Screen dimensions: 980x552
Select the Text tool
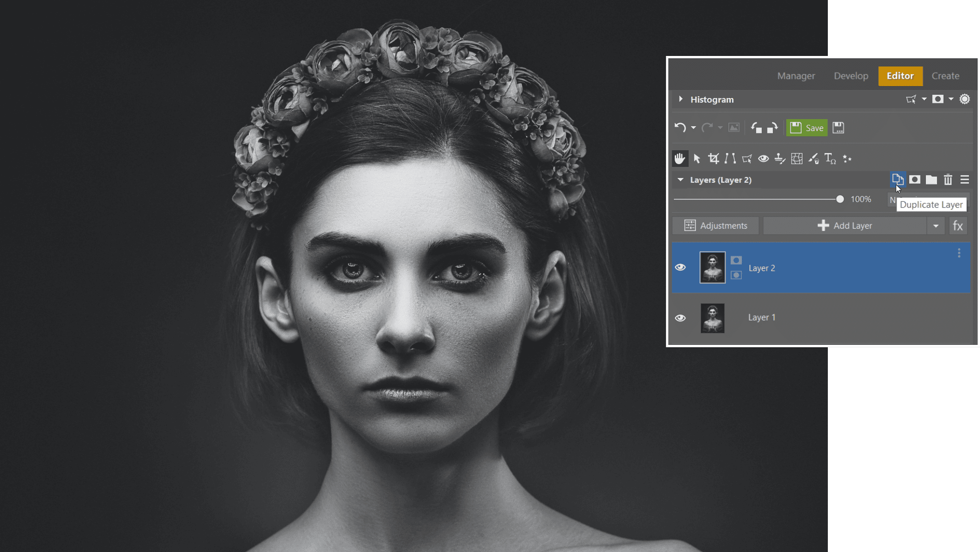(830, 159)
